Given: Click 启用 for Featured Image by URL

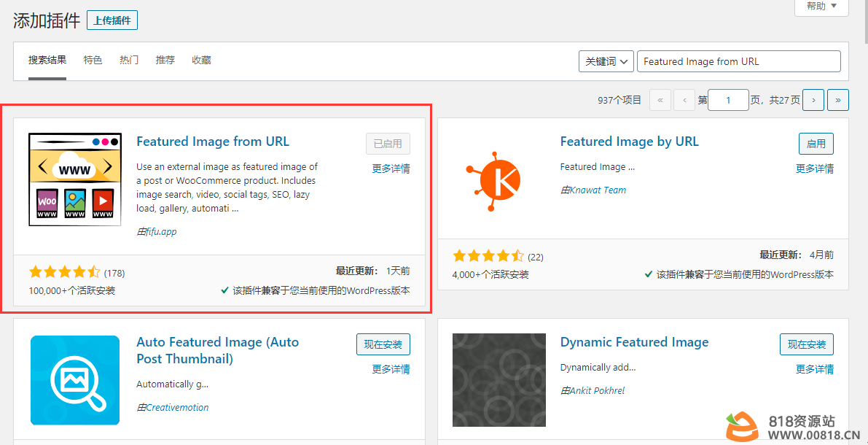Looking at the screenshot, I should 816,144.
